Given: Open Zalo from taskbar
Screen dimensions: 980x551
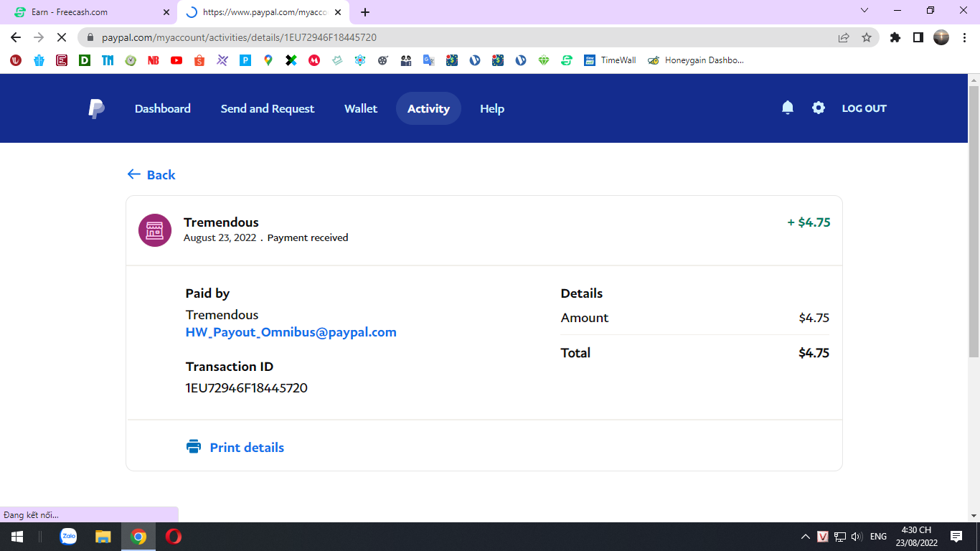Looking at the screenshot, I should pyautogui.click(x=68, y=536).
